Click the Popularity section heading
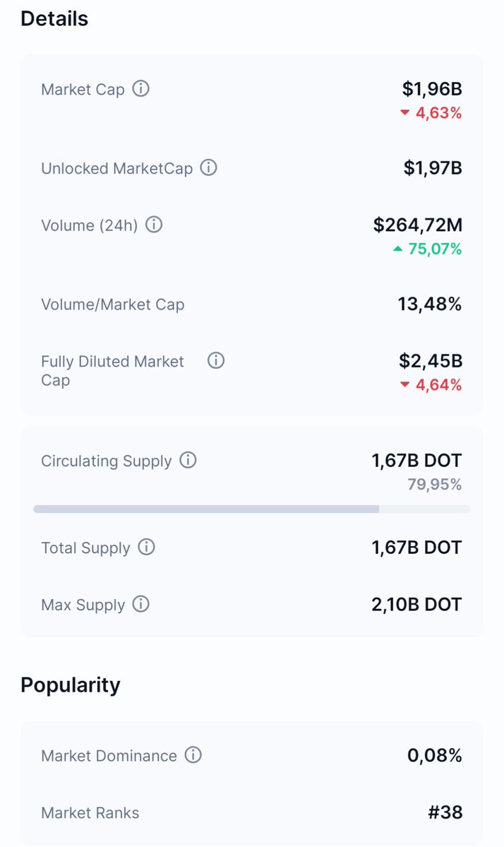Screen dimensions: 504x847 point(71,685)
